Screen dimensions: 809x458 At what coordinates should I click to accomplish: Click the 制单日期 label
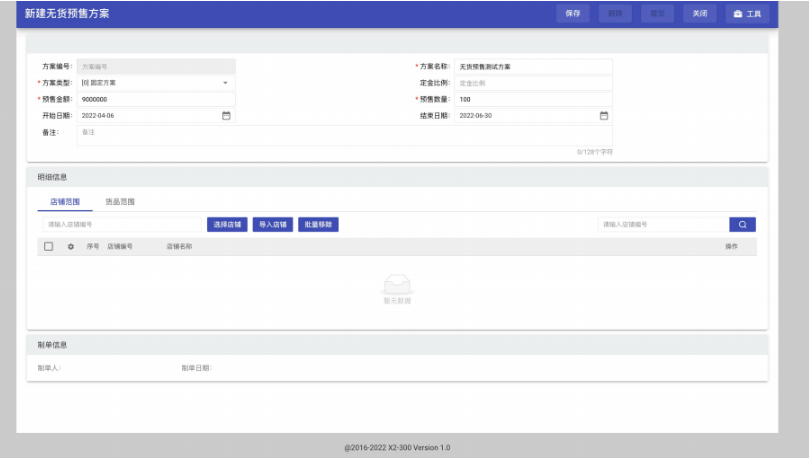pos(197,368)
